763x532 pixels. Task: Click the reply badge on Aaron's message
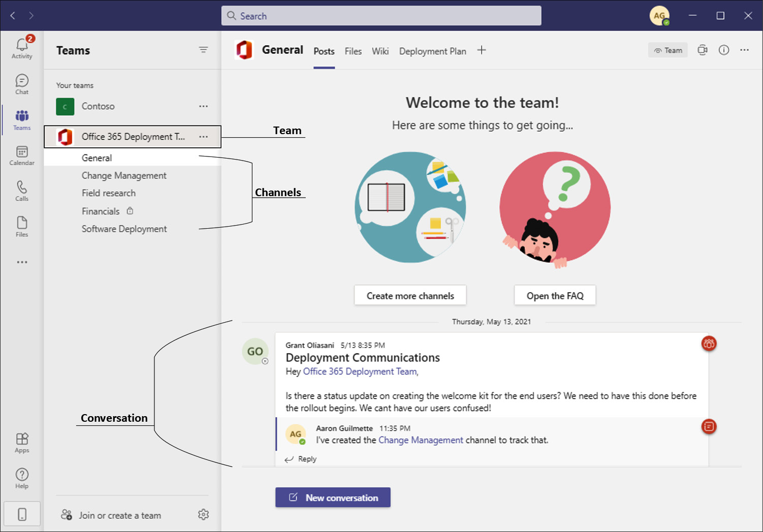[709, 426]
